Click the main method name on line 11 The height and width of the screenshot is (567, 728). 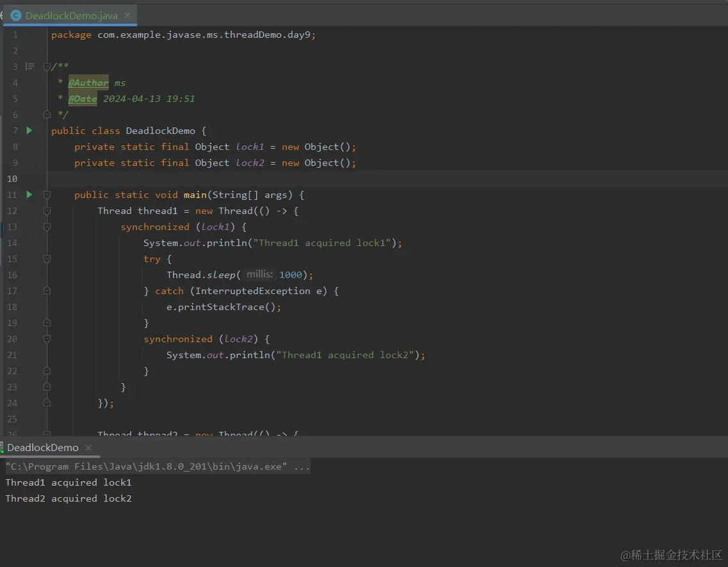click(195, 195)
